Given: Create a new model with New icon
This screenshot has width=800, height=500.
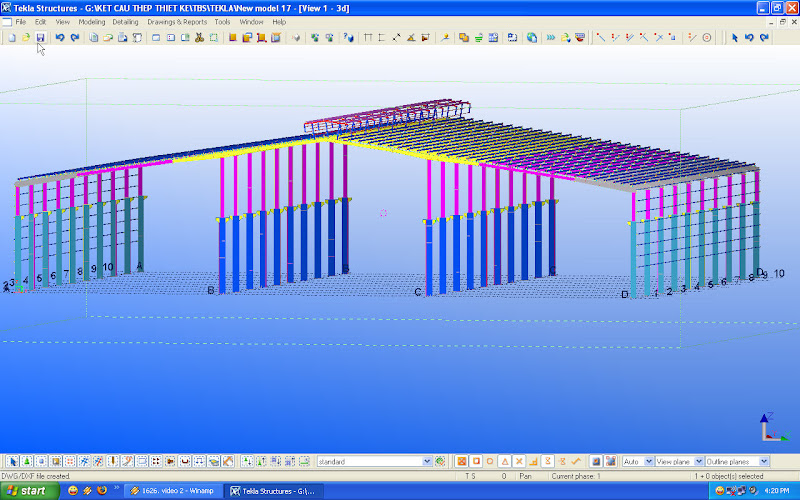Looking at the screenshot, I should (x=10, y=38).
